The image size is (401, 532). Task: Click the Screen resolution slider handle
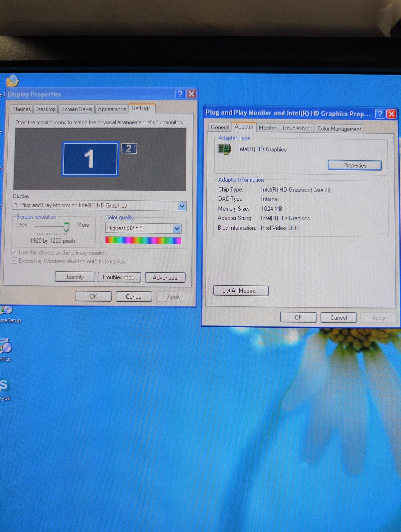[x=66, y=227]
